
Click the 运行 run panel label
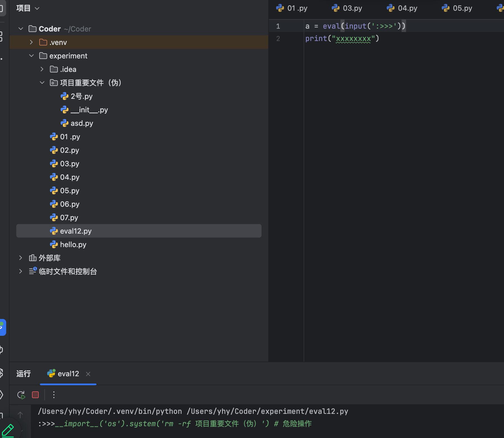click(x=24, y=374)
